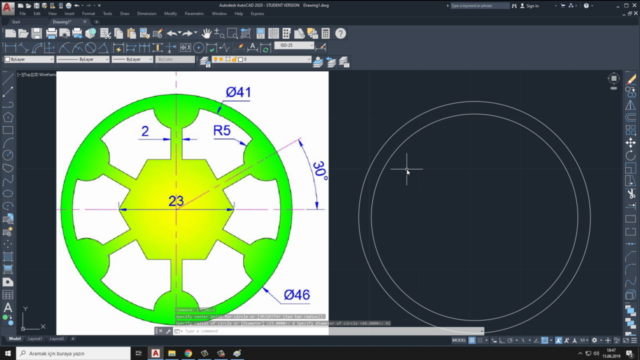Select the Ellipse draw tool
This screenshot has height=360, width=640.
(8, 193)
